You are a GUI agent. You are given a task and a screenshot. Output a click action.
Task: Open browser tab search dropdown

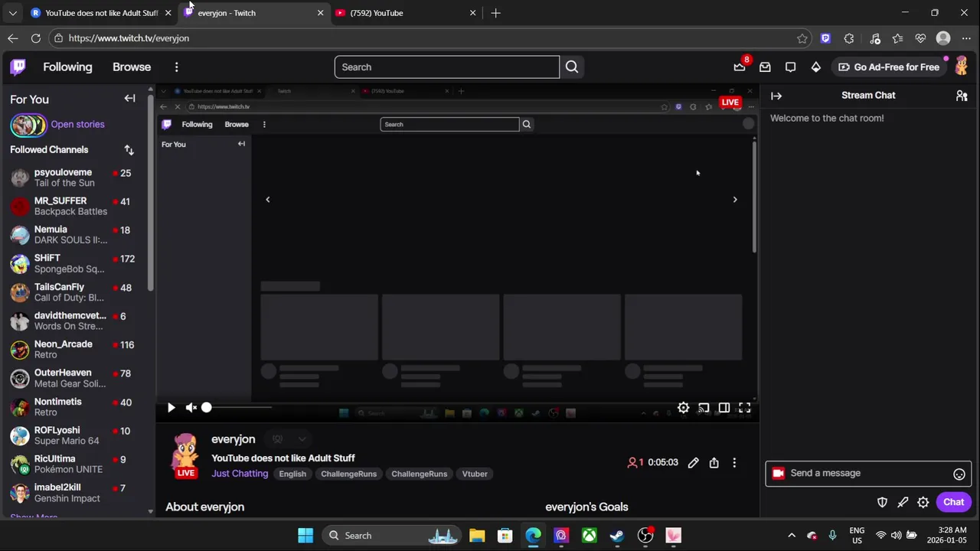12,13
